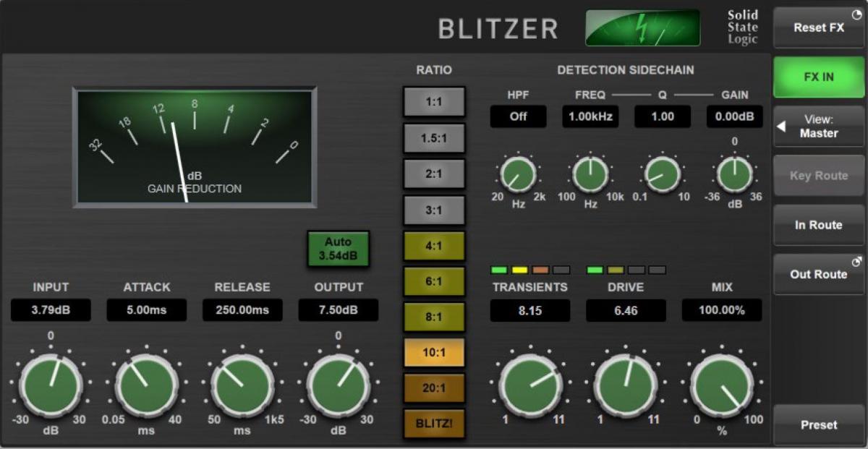
Task: Select the 4:1 ratio
Action: coord(433,246)
